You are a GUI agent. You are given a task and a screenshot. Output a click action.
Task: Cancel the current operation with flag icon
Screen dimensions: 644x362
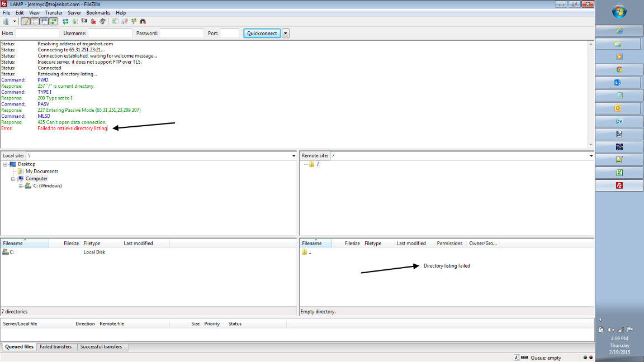[x=84, y=21]
